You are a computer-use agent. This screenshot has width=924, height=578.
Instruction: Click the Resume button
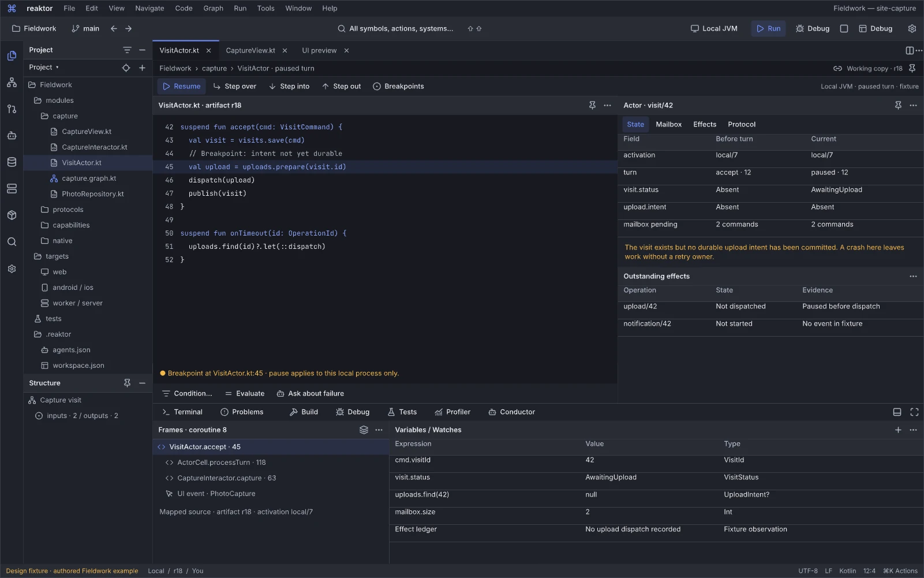(182, 86)
